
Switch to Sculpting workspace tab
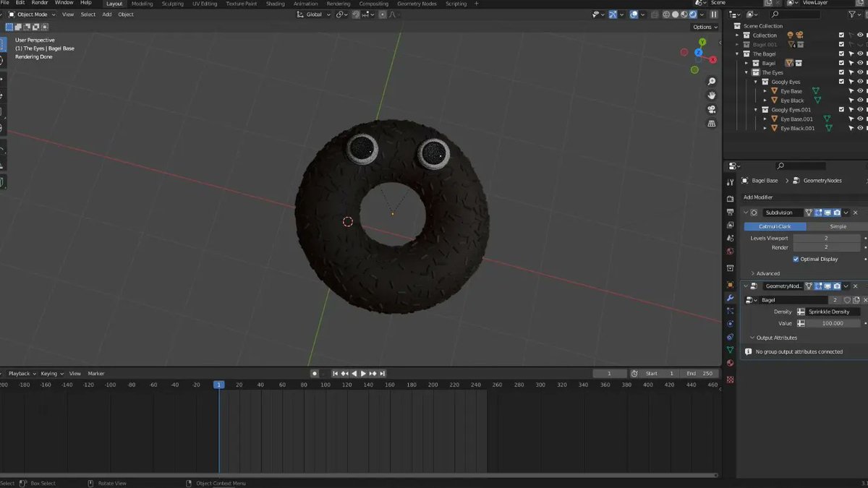[x=173, y=4]
